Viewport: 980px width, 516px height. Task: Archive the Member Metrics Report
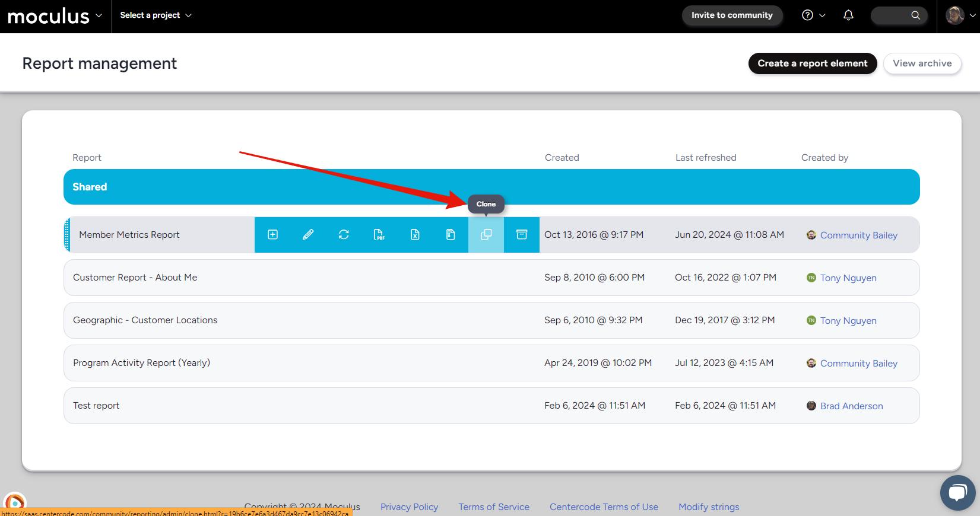(522, 235)
